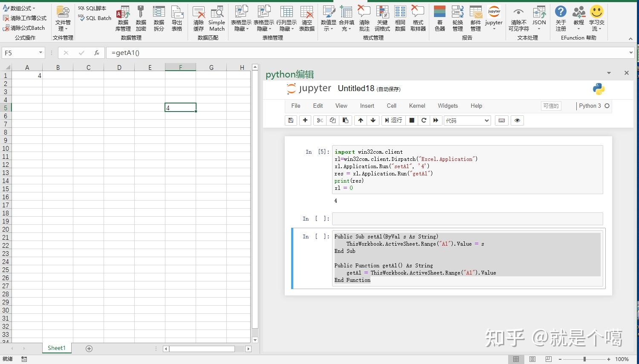Insert a new cell with plus icon
This screenshot has height=364, width=639.
(305, 120)
